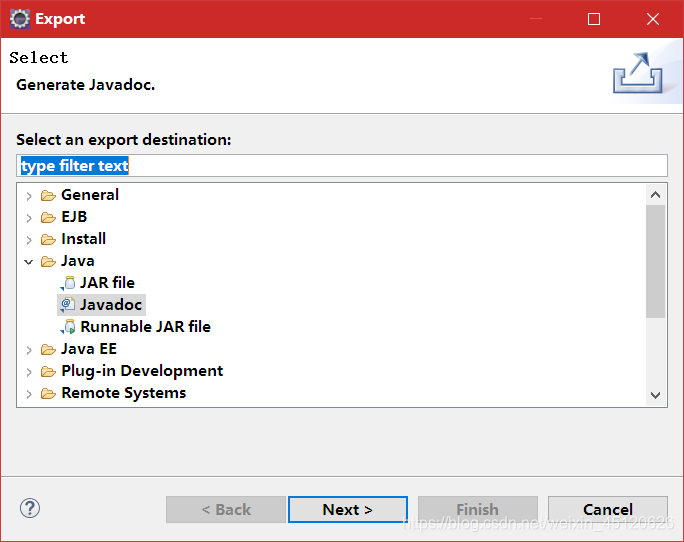Screen dimensions: 684x542
Task: Expand the Remote Systems category
Action: click(x=29, y=394)
